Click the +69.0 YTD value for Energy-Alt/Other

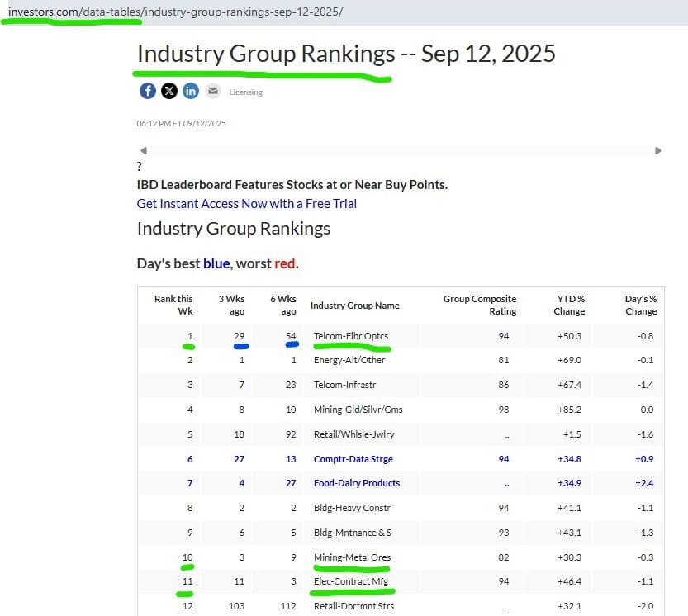point(570,360)
